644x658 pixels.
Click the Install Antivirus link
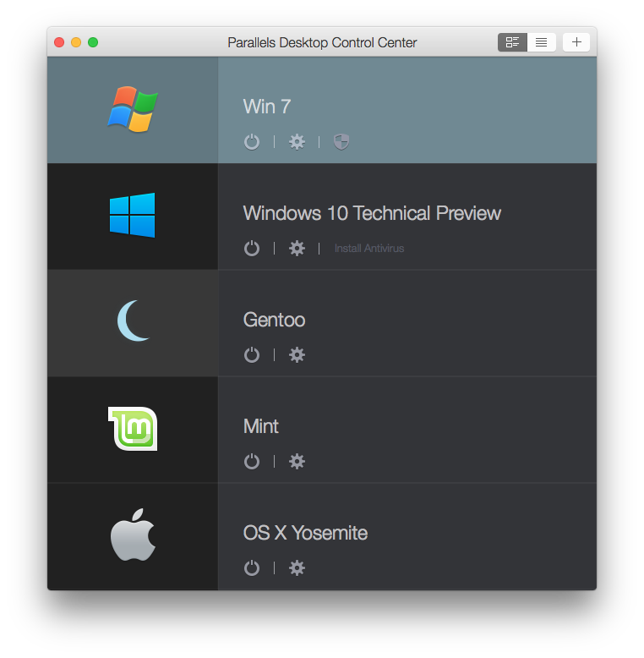[369, 249]
